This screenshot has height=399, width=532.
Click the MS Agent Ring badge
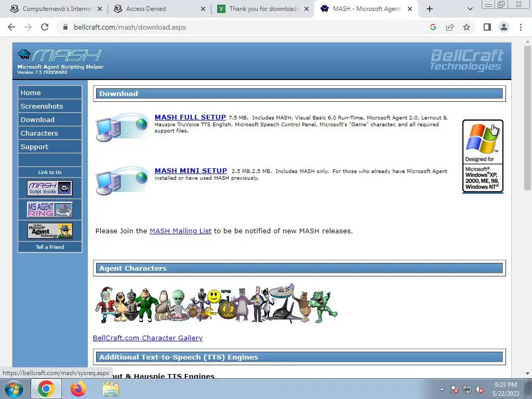pos(50,210)
